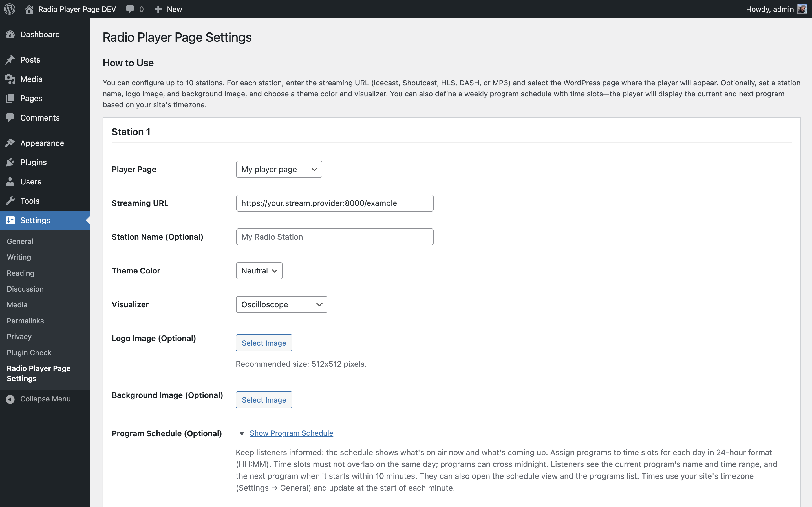
Task: Click Select Image for Logo Image
Action: [x=264, y=343]
